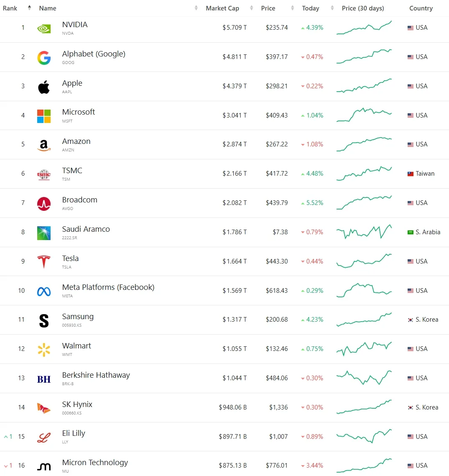Open the Walmart spark logo
449x476 pixels.
(44, 350)
